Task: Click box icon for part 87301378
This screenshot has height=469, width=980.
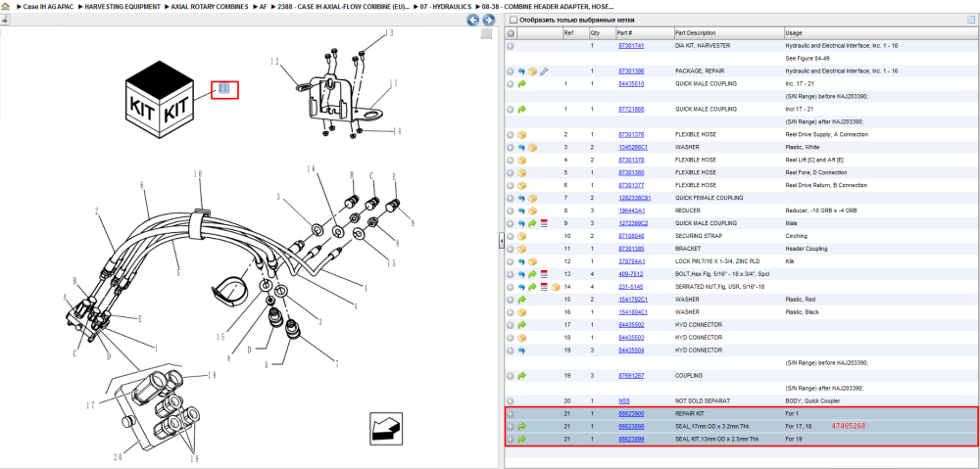Action: [521, 160]
